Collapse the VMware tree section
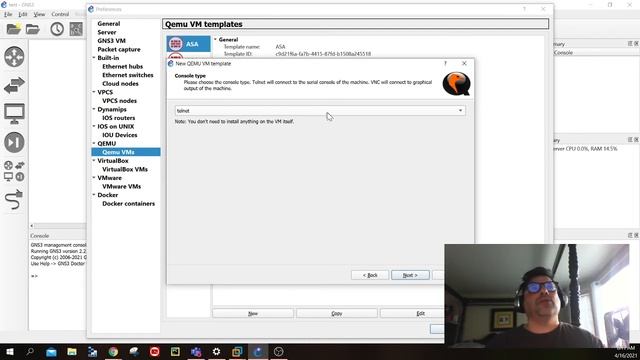The height and width of the screenshot is (360, 640). tap(94, 178)
